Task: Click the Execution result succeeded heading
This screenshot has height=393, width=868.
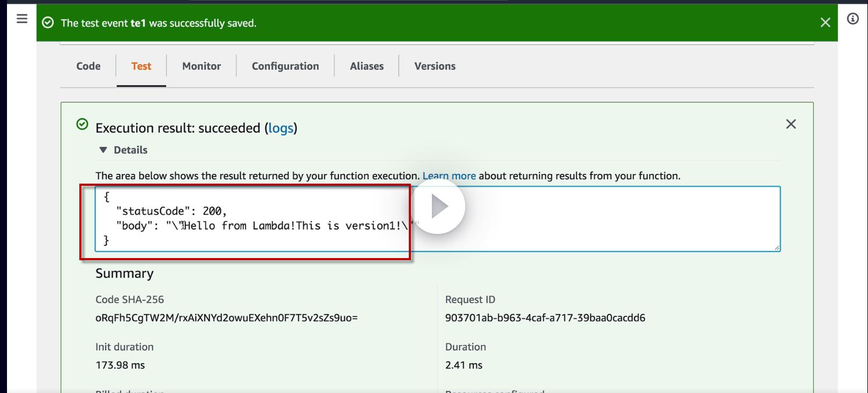Action: pyautogui.click(x=196, y=128)
